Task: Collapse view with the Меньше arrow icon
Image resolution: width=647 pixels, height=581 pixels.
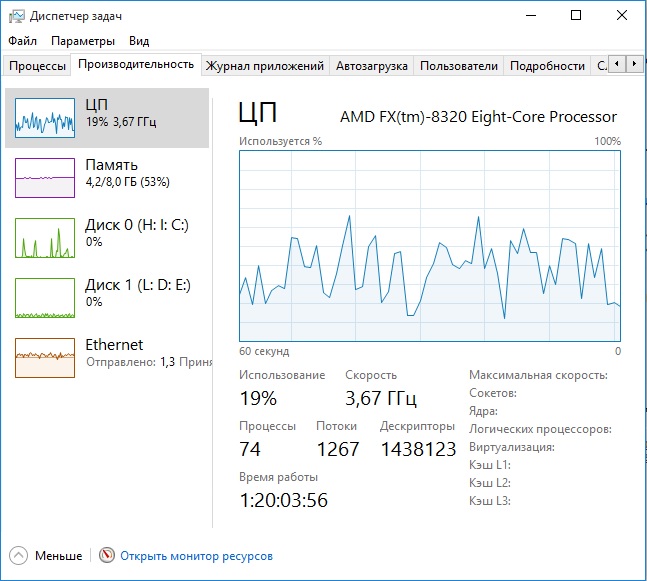Action: [x=19, y=556]
